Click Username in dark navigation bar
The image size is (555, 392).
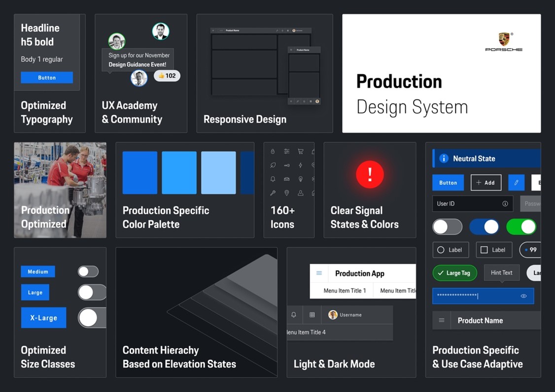tap(350, 315)
